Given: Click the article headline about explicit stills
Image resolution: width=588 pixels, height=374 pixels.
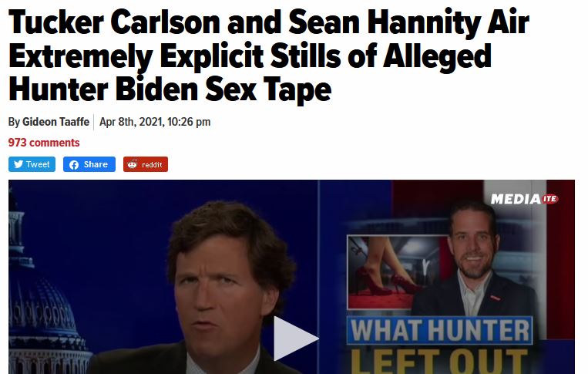Looking at the screenshot, I should coord(268,56).
